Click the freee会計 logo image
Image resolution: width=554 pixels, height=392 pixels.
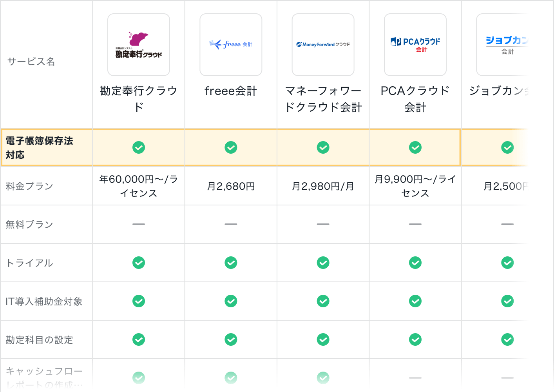pyautogui.click(x=231, y=45)
